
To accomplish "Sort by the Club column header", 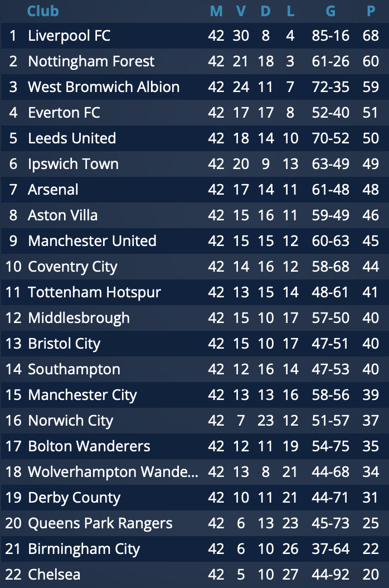I will (43, 11).
